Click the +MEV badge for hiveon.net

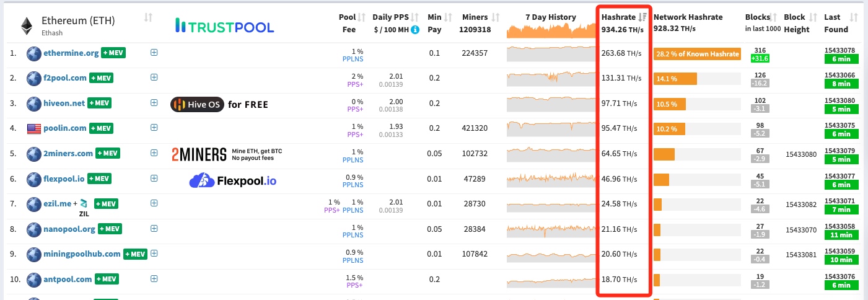(99, 104)
